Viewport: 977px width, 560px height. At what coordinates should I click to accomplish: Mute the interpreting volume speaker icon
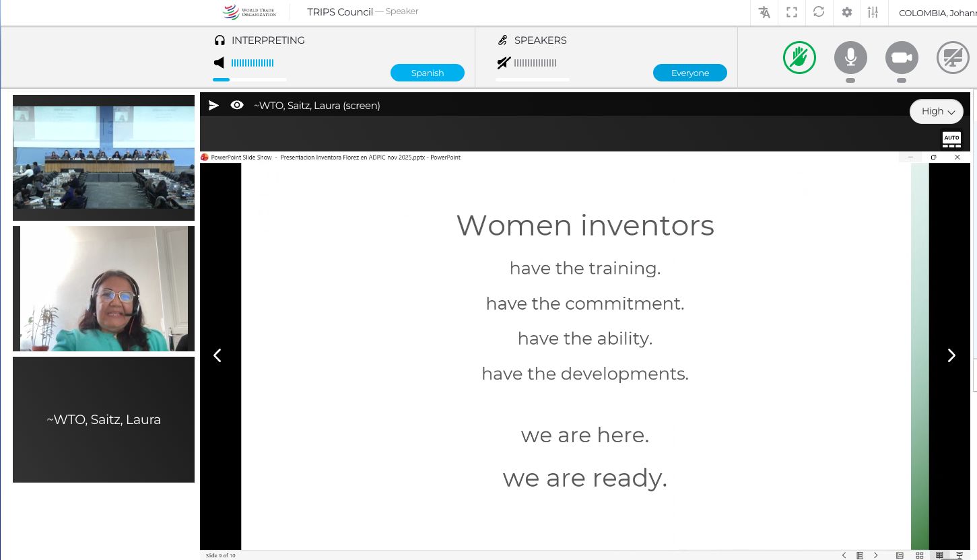219,63
